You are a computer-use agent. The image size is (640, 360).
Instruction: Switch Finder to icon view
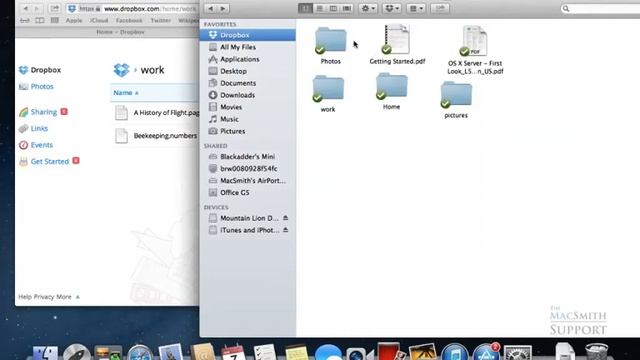[x=305, y=9]
